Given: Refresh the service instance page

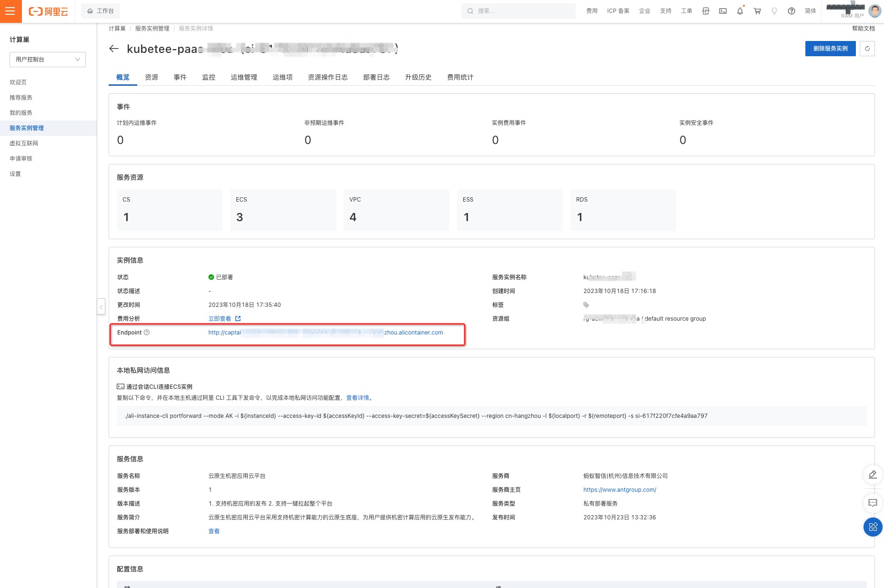Looking at the screenshot, I should pyautogui.click(x=867, y=49).
